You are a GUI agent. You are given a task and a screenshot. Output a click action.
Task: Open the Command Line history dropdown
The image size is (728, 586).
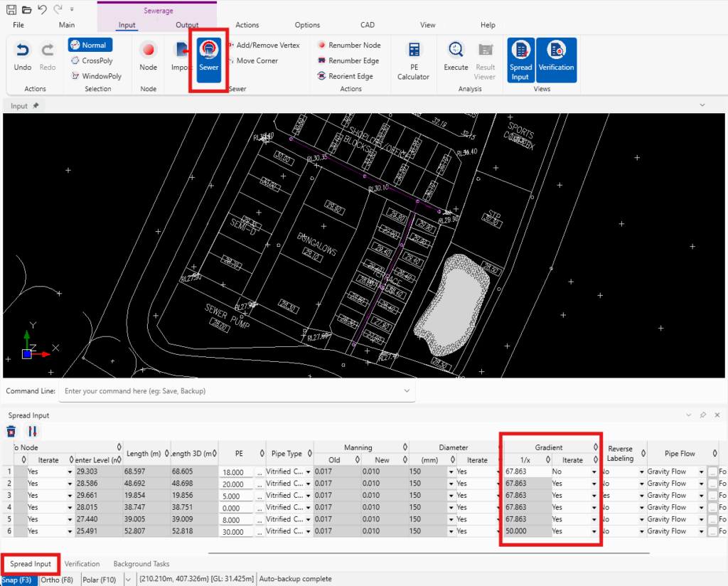point(406,390)
